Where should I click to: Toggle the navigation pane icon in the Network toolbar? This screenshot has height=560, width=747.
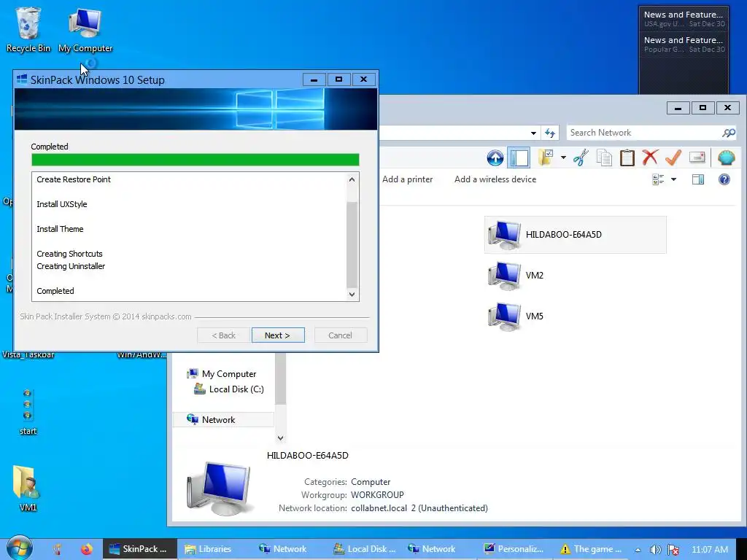point(519,157)
